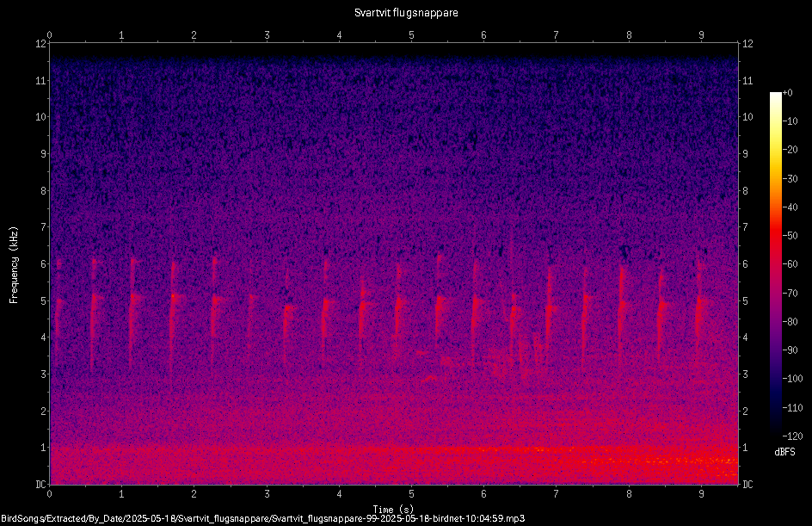Click the DC label on the left axis
812x526 pixels.
pyautogui.click(x=40, y=485)
